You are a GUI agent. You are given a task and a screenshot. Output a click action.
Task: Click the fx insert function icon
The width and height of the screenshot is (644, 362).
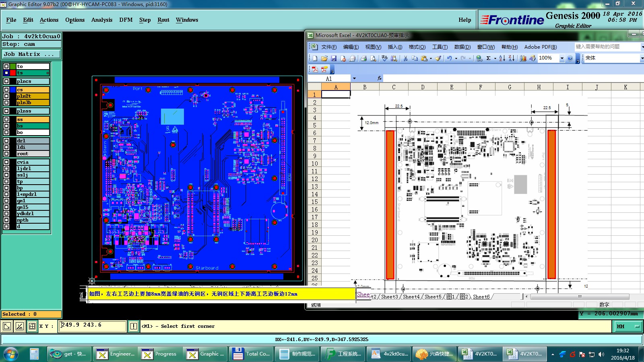(x=379, y=78)
